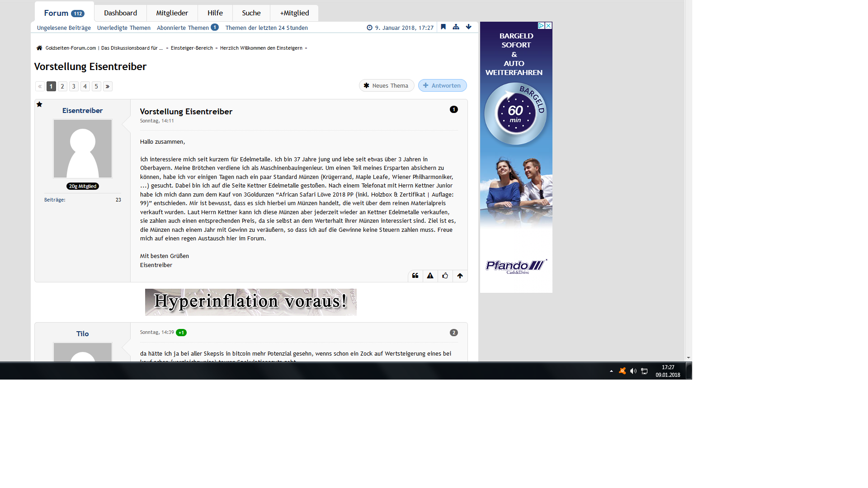The height and width of the screenshot is (488, 868).
Task: Show hidden tray icons arrow
Action: click(x=611, y=371)
